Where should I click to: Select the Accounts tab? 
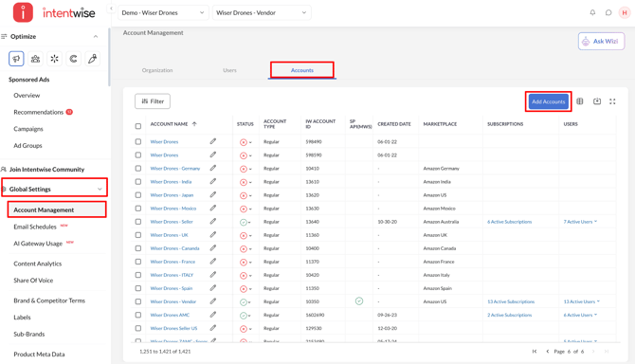click(302, 70)
